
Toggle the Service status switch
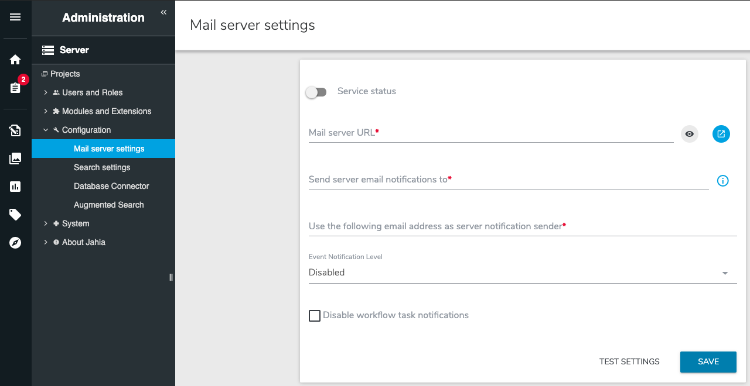click(316, 92)
